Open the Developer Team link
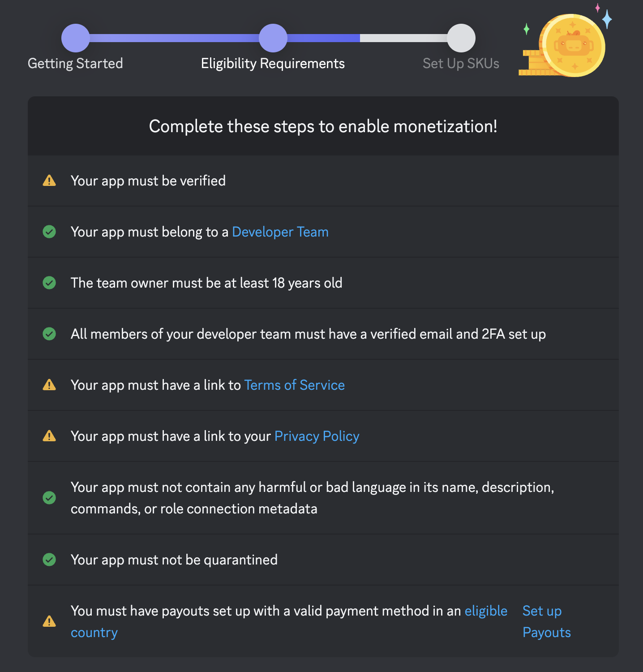Viewport: 643px width, 672px height. click(x=280, y=232)
